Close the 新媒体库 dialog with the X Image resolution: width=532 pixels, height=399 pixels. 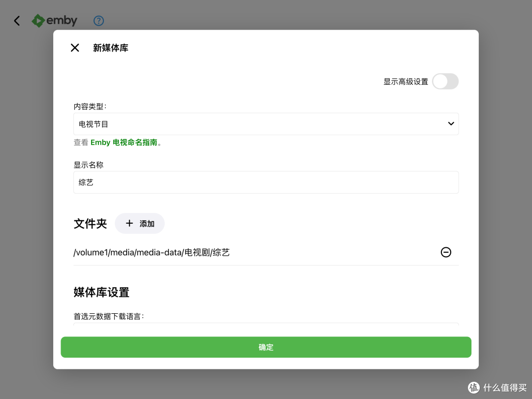pos(74,48)
